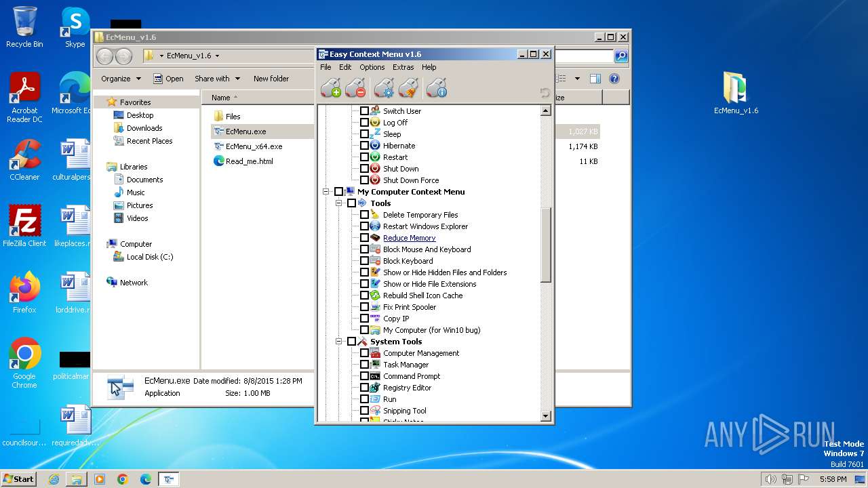The width and height of the screenshot is (868, 488).
Task: Click the About mouse-info toolbar icon
Action: pyautogui.click(x=437, y=88)
